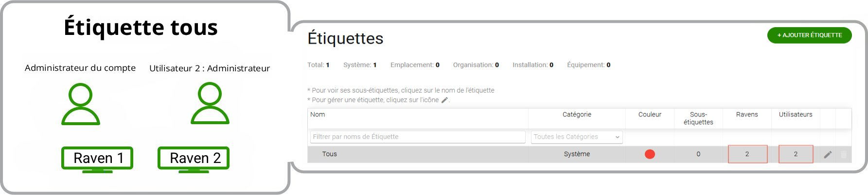Open the Tous tag name
The image size is (868, 195).
(329, 154)
